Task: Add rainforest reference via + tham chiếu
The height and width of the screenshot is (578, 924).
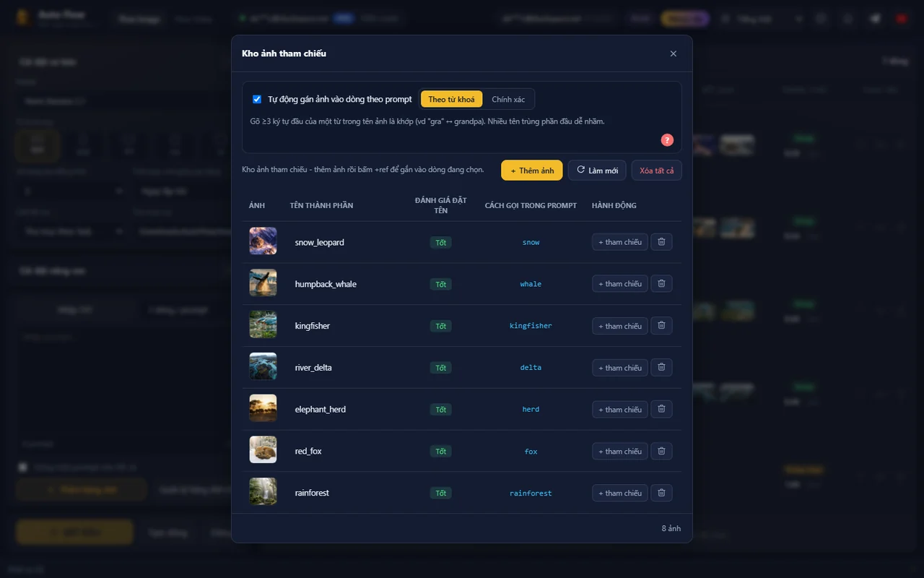Action: coord(620,493)
